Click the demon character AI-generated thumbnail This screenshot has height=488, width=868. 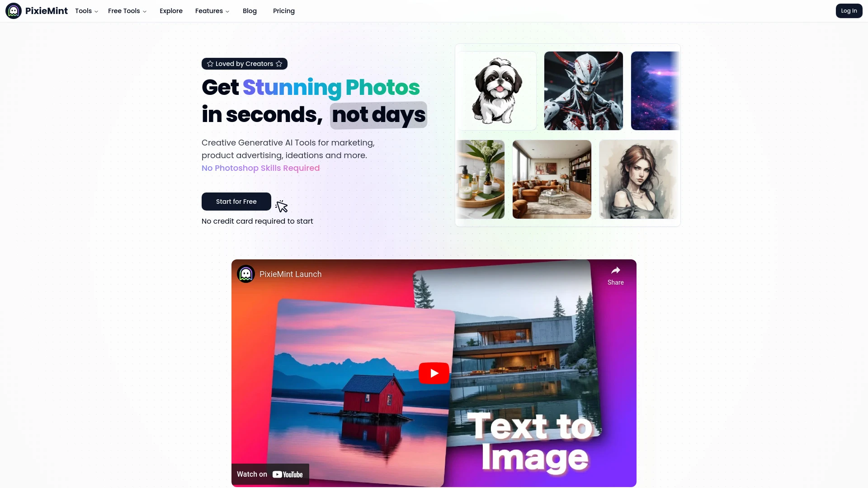coord(583,90)
